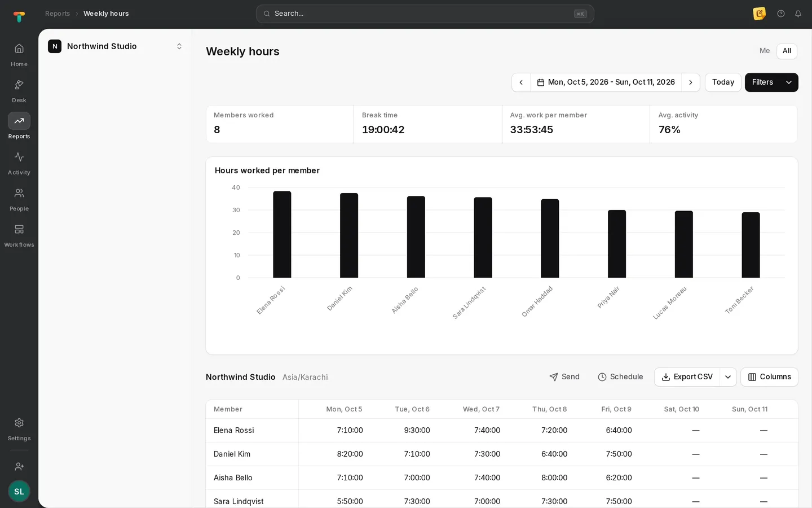Screen dimensions: 812x508
Task: Open Settings from the sidebar
Action: (x=19, y=429)
